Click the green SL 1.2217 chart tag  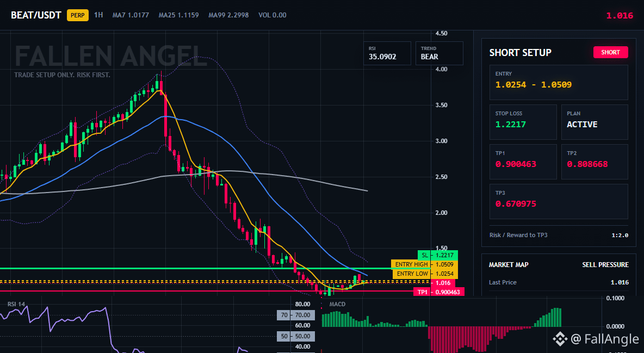point(437,255)
